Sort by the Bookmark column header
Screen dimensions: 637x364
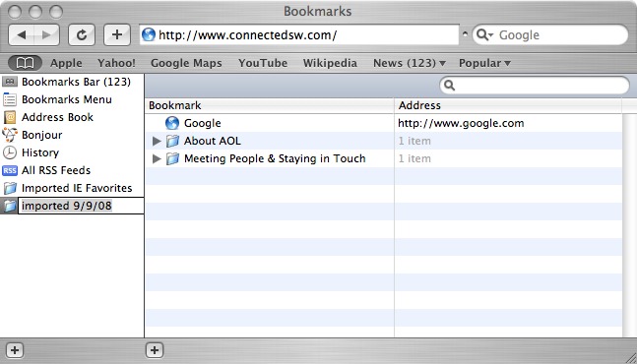tap(269, 105)
